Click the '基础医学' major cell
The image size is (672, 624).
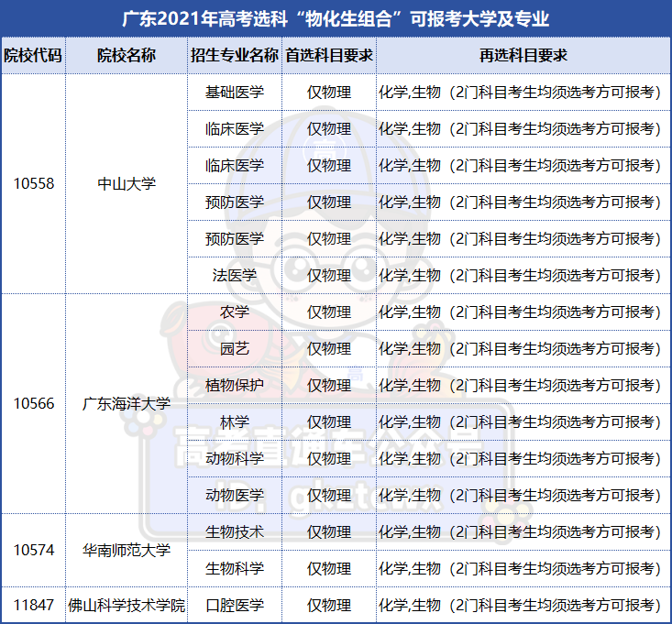coord(235,92)
